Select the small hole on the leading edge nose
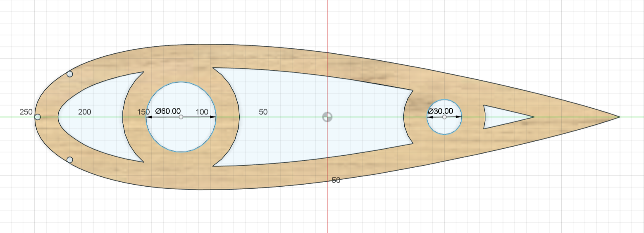This screenshot has width=644, height=233. tap(38, 117)
